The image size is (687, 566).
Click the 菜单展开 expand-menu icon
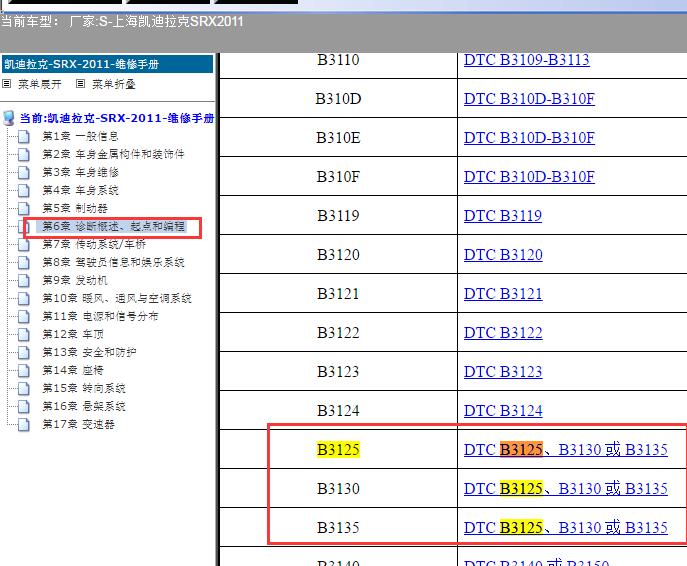[6, 83]
